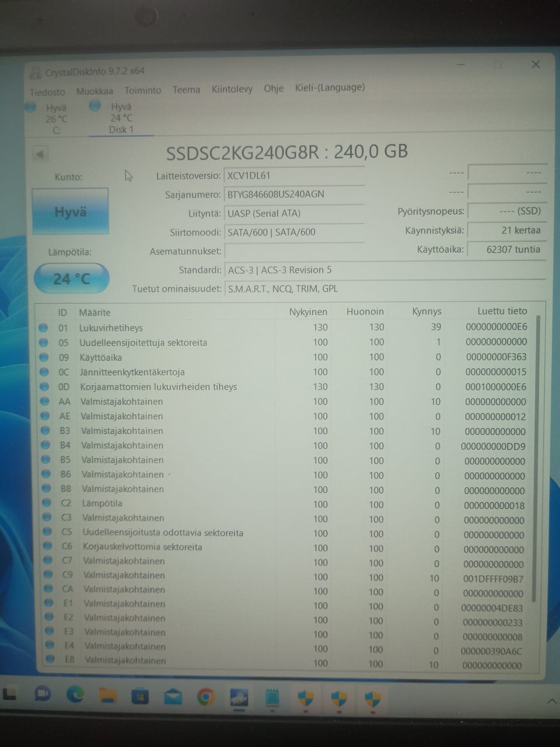This screenshot has height=747, width=560.
Task: Select the Jännitteenkytkentäkertoja row
Action: tap(286, 372)
